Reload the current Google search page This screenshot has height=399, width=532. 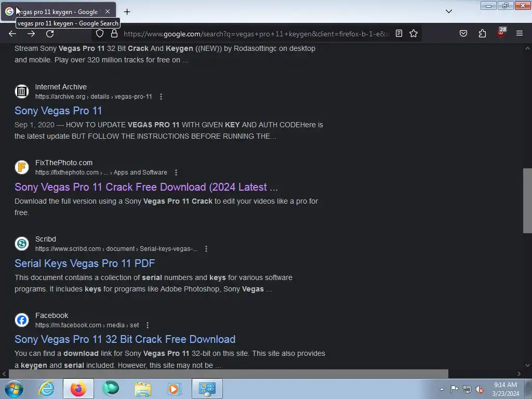[x=50, y=34]
